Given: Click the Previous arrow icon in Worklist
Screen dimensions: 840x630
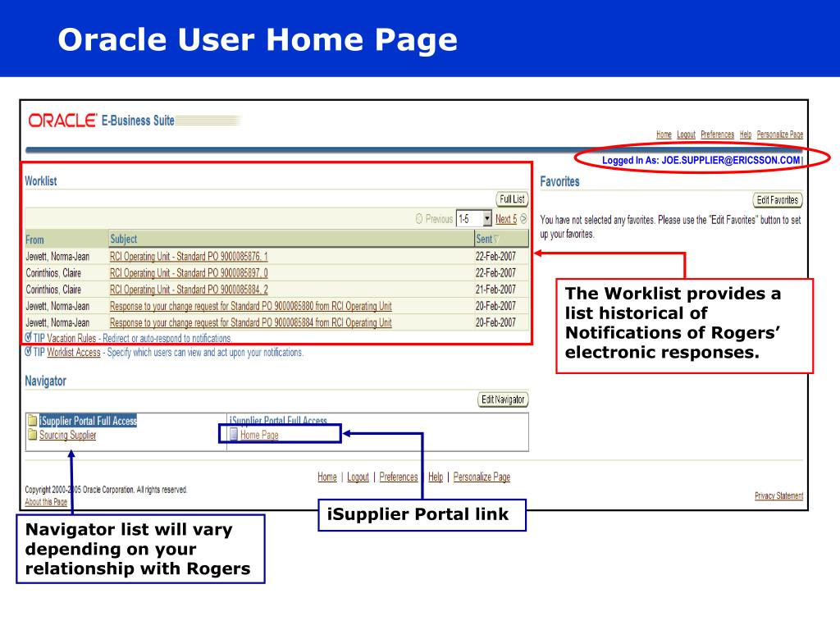Looking at the screenshot, I should pyautogui.click(x=419, y=220).
